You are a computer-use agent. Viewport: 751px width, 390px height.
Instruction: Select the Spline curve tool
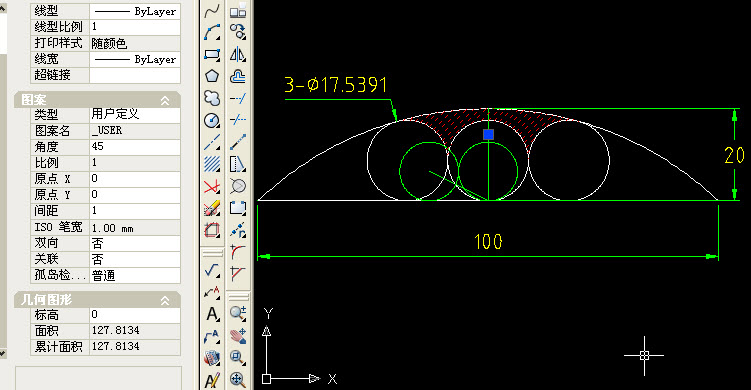coord(212,11)
